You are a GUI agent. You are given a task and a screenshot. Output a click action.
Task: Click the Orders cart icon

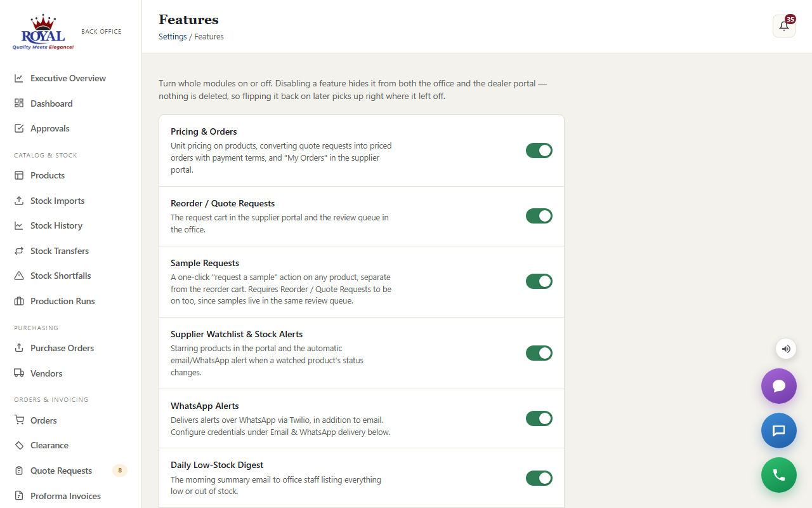click(x=19, y=420)
